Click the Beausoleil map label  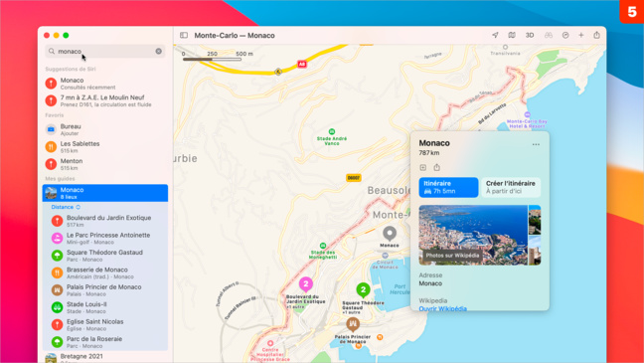click(389, 190)
